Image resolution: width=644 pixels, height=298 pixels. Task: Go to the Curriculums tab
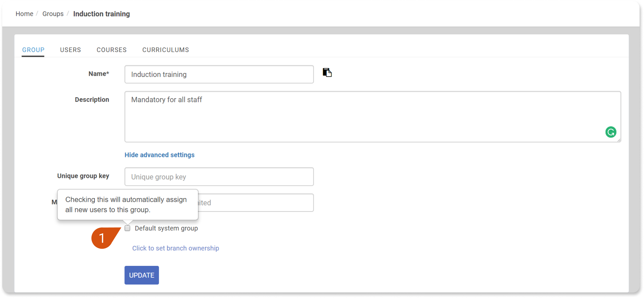pyautogui.click(x=165, y=50)
